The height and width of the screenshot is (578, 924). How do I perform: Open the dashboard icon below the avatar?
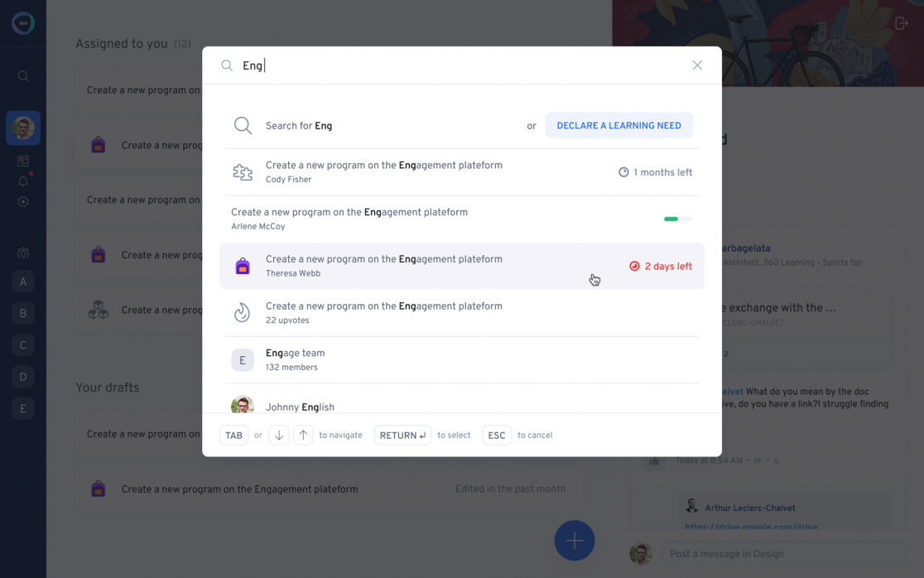(x=23, y=161)
